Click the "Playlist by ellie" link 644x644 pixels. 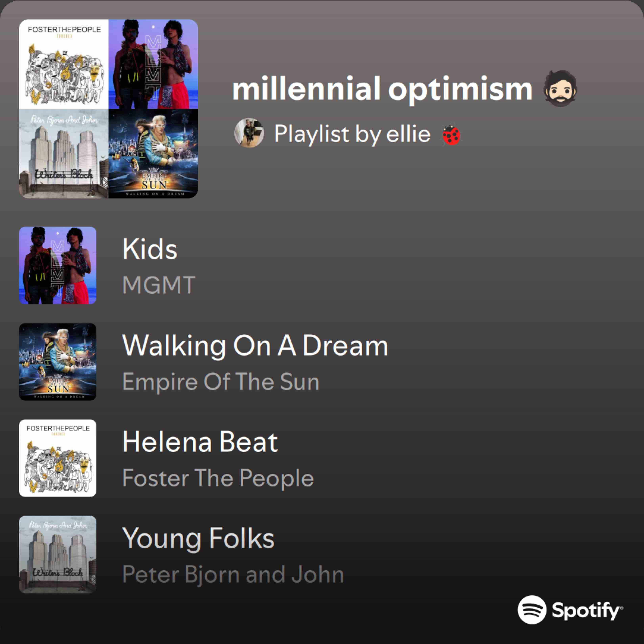pos(352,134)
